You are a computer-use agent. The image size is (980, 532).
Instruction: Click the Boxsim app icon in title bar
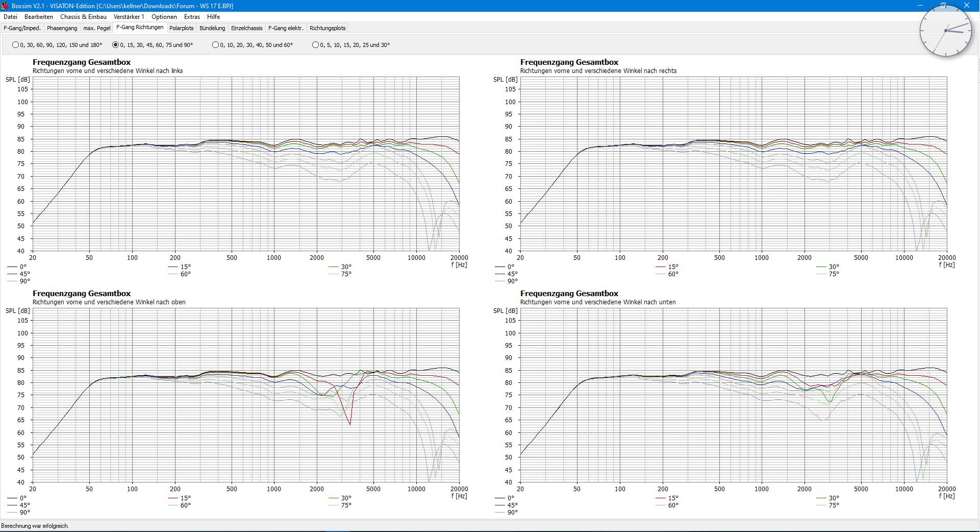(x=5, y=6)
